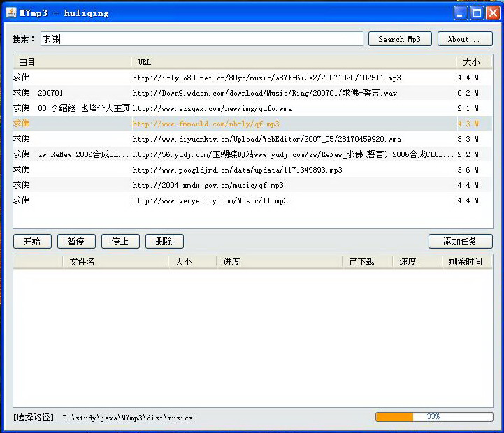Open the About... dialog
Viewport: 504px width, 433px height.
click(x=465, y=39)
